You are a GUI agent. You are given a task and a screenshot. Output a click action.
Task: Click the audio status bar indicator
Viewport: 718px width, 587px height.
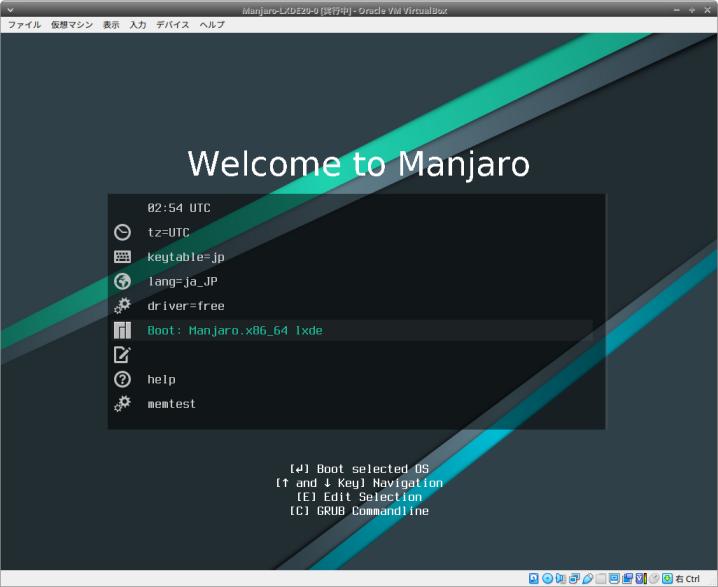point(560,578)
